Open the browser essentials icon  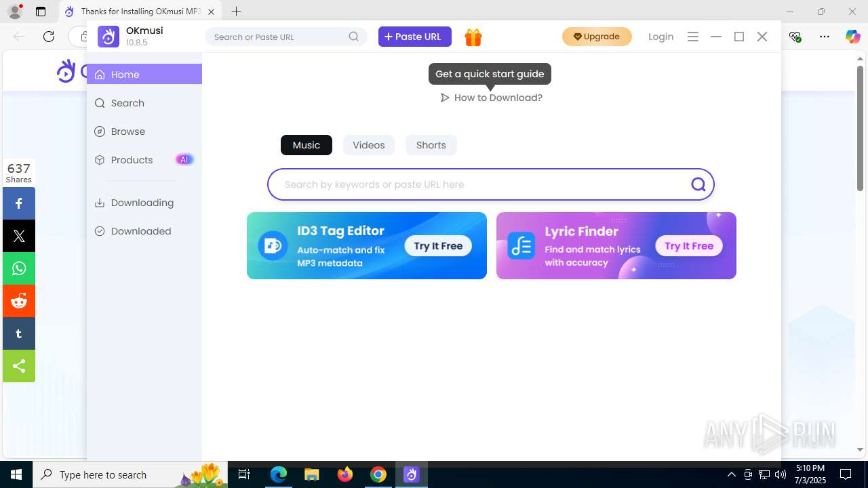click(795, 37)
